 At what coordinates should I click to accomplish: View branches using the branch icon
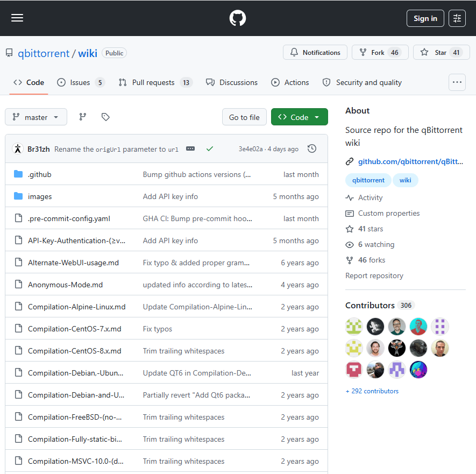click(83, 117)
